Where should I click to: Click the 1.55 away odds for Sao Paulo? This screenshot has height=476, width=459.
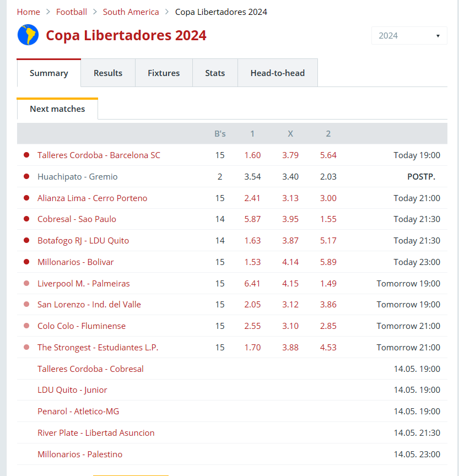pos(328,219)
